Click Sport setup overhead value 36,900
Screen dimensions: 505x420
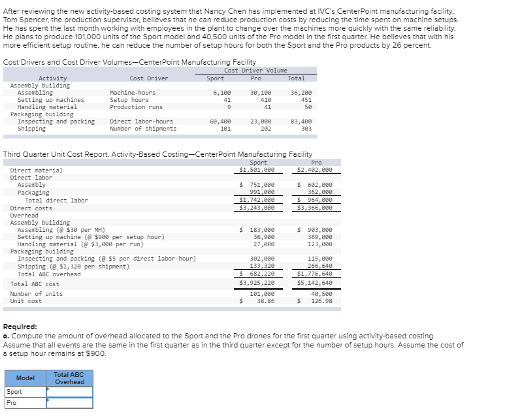tap(264, 237)
